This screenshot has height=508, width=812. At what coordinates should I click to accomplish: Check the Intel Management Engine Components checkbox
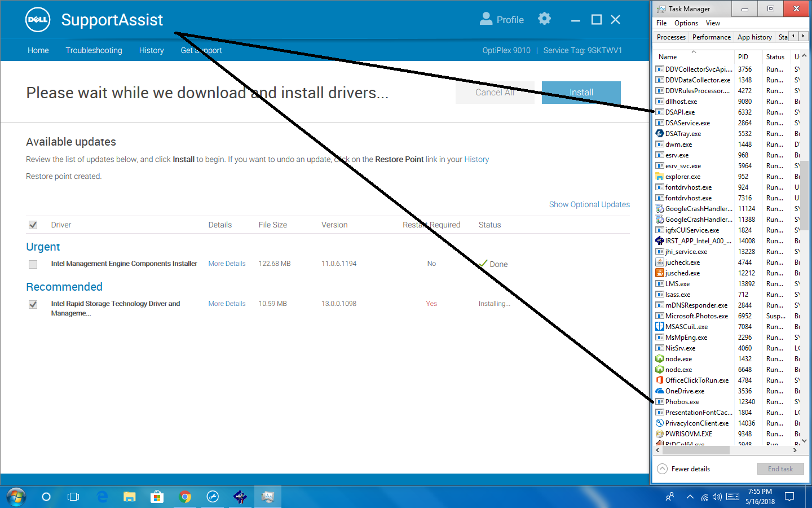click(x=33, y=264)
